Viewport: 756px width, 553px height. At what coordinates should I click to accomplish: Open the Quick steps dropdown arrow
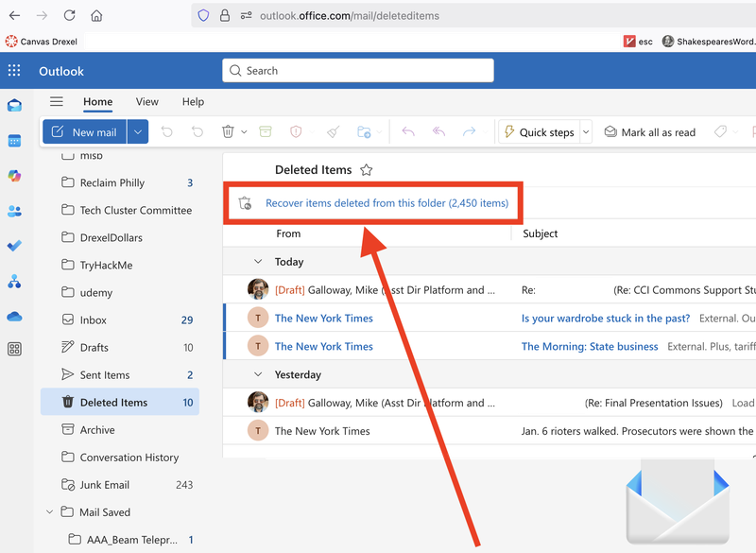(586, 132)
